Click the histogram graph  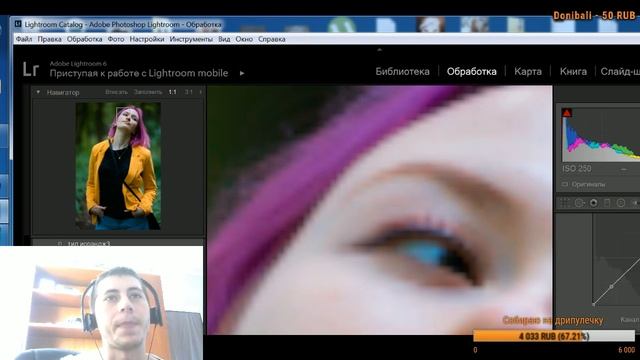click(x=601, y=135)
